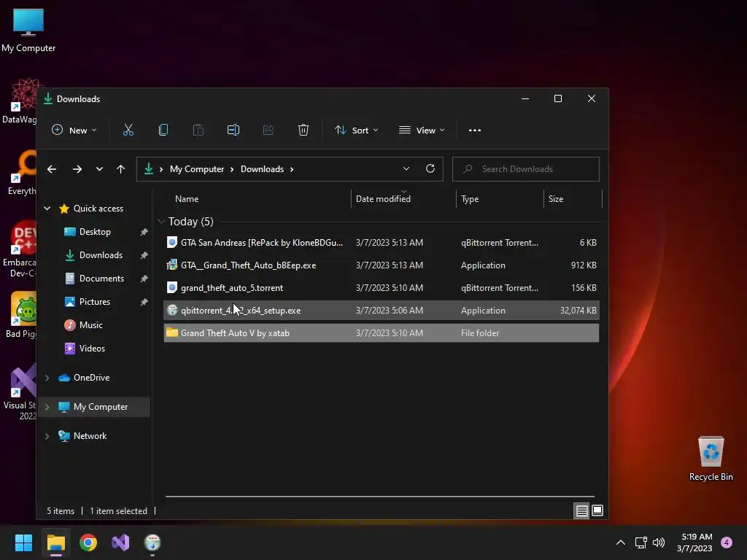Screen dimensions: 747x560
Task: Click File Explorer taskbar icon
Action: (x=55, y=542)
